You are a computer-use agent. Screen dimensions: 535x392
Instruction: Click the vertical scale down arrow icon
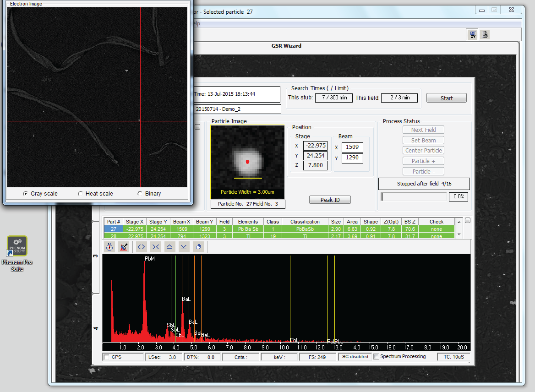184,247
